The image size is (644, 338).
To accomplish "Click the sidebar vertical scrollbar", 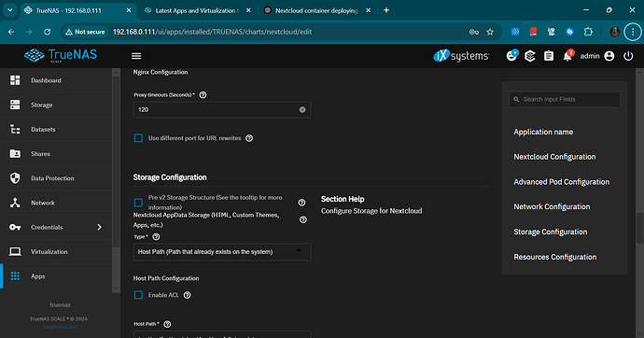I will [116, 181].
